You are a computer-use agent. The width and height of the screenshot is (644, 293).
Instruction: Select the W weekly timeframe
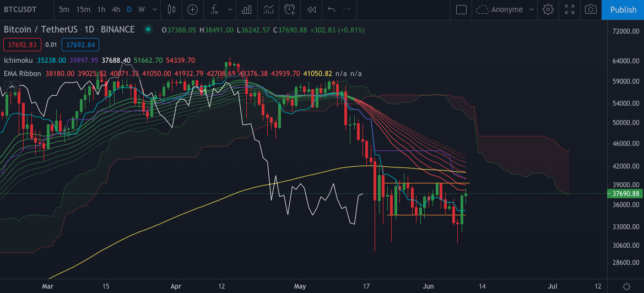[141, 9]
